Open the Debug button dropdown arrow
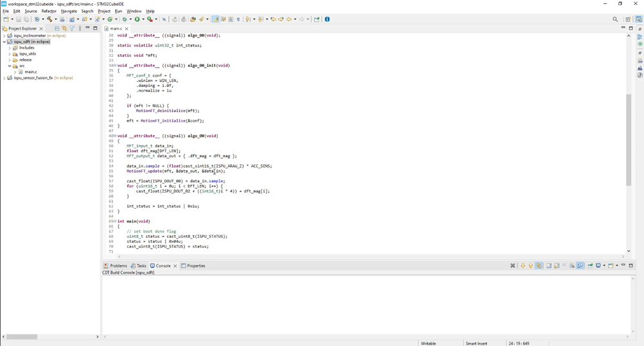 pyautogui.click(x=130, y=19)
